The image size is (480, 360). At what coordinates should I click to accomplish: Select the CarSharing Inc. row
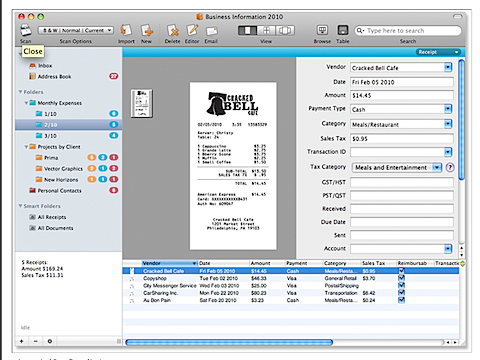tap(291, 293)
